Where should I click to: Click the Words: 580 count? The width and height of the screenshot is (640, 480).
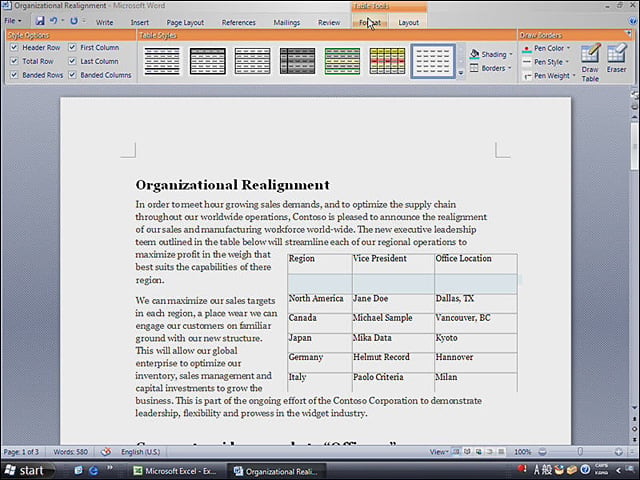(x=71, y=452)
